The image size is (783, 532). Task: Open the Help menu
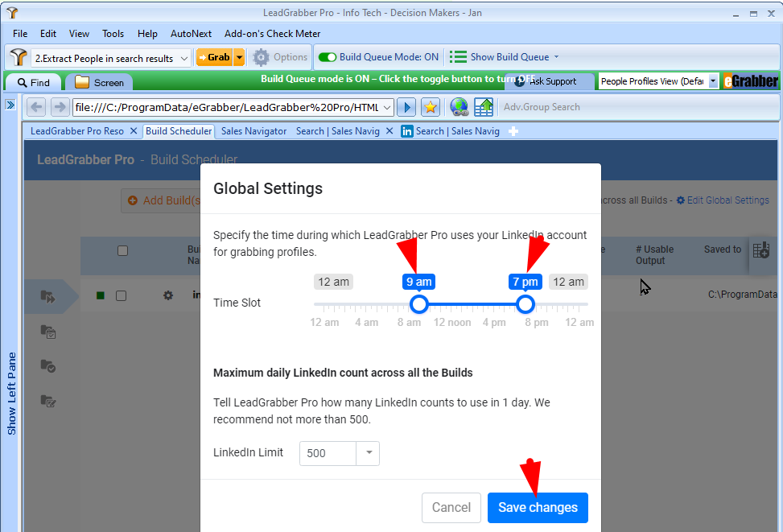pos(147,34)
